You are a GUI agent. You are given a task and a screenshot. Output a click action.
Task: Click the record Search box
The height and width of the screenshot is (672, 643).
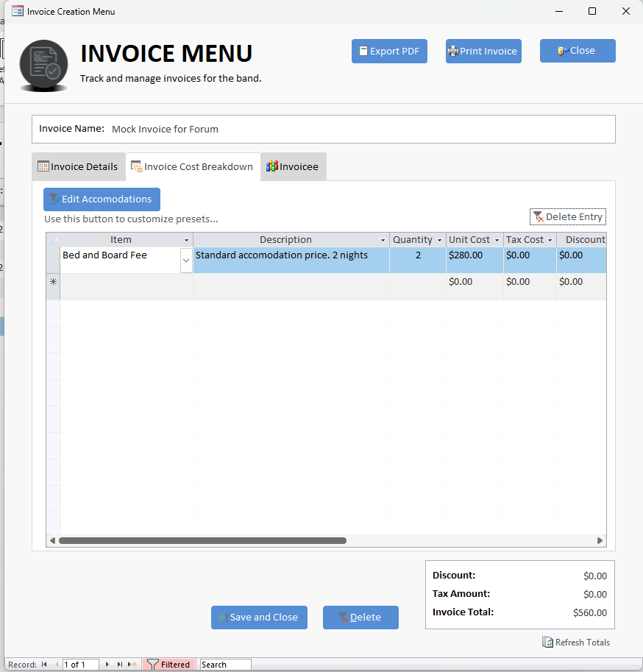click(x=225, y=665)
